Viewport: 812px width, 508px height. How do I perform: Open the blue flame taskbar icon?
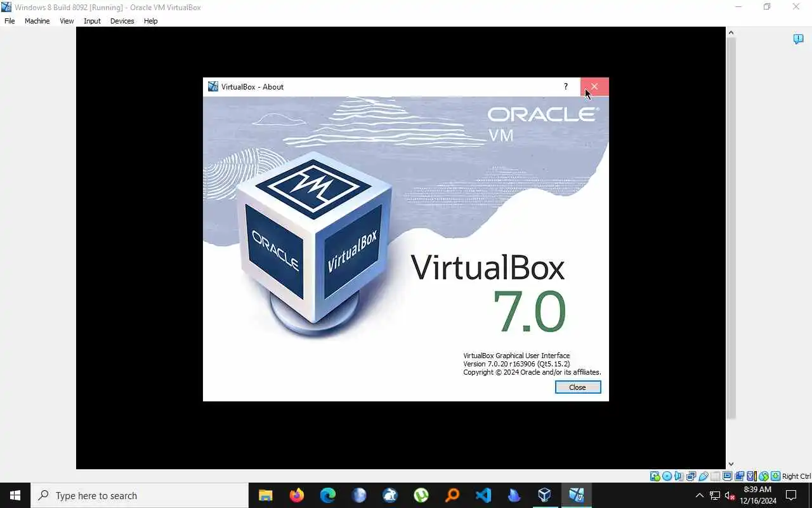point(514,495)
